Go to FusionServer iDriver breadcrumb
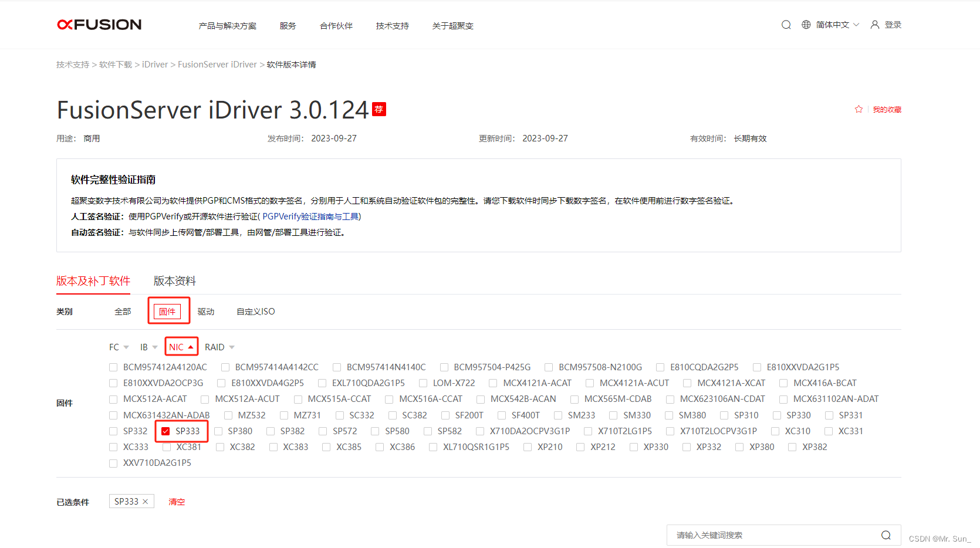Screen dimensions: 980x548 click(218, 65)
